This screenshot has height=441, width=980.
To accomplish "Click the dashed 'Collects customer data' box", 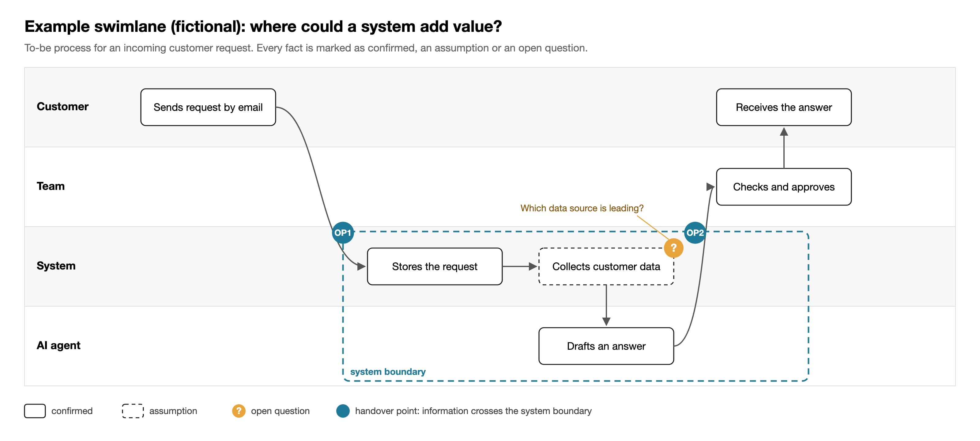I will point(606,266).
